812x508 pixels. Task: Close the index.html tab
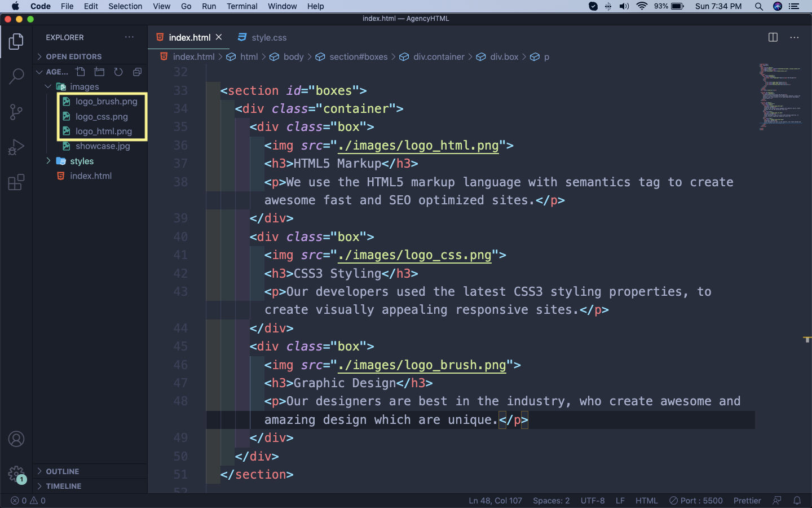(219, 37)
